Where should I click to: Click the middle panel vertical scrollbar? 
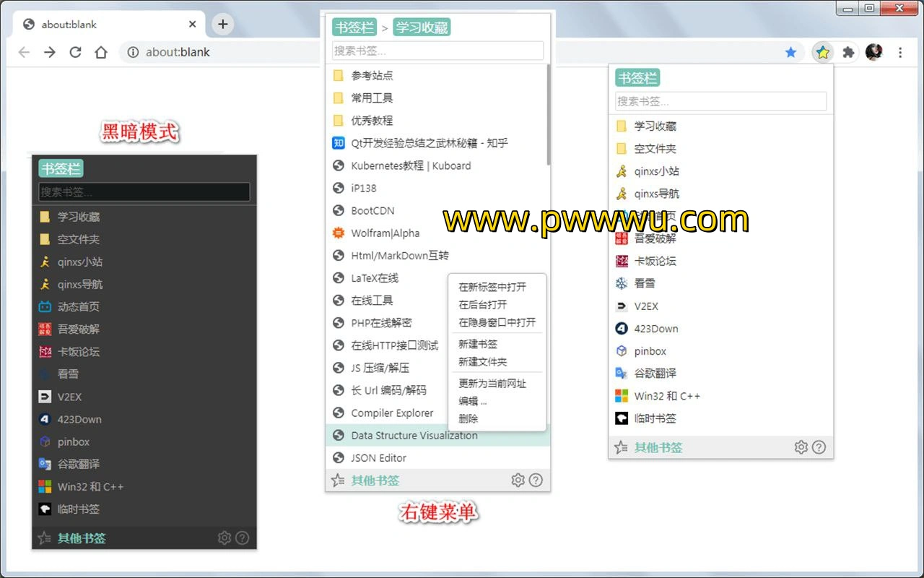549,116
